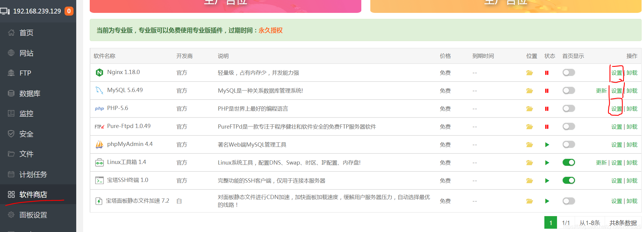The image size is (644, 232).
Task: Click the 价格 column header
Action: (x=445, y=56)
